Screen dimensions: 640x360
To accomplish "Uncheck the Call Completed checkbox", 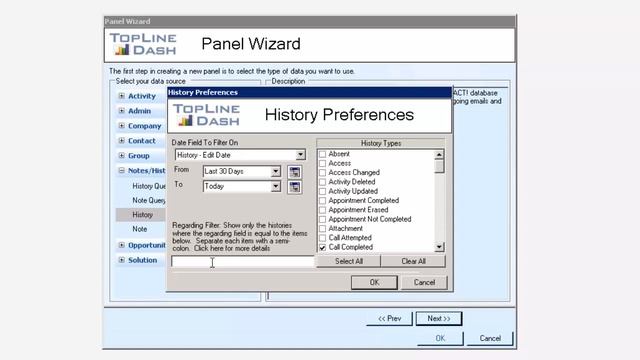I will click(322, 247).
